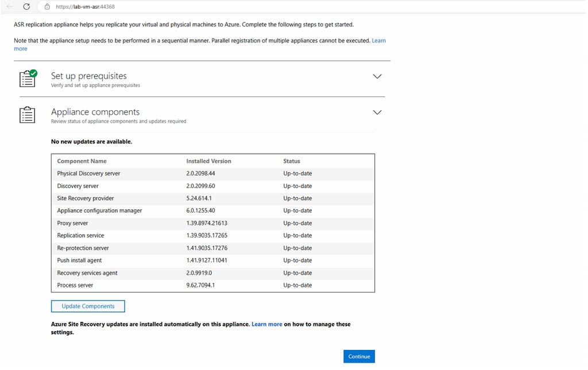Click the Set up prerequisites clipboard icon

pos(28,78)
